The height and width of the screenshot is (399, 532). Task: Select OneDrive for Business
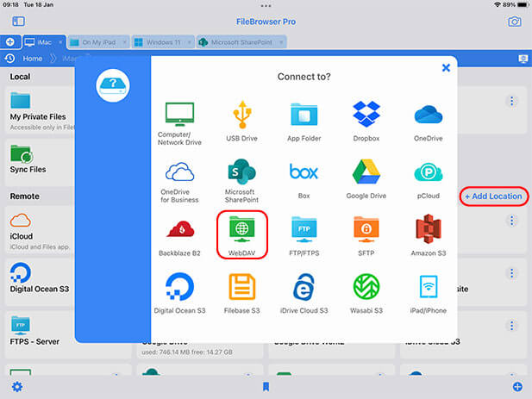click(179, 183)
